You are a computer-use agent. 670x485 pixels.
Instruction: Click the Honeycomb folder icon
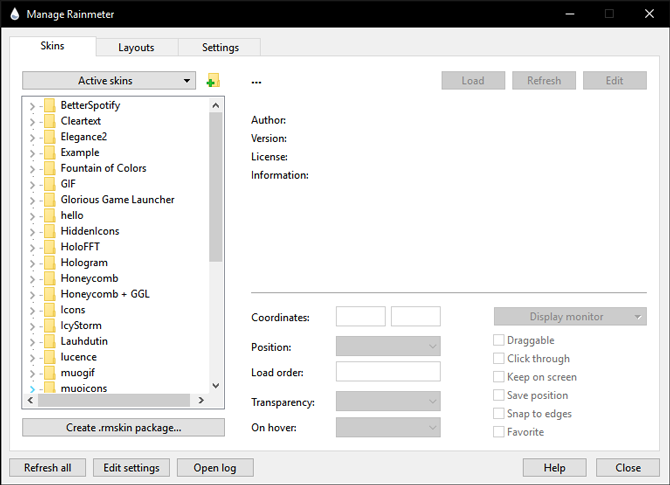pos(49,278)
